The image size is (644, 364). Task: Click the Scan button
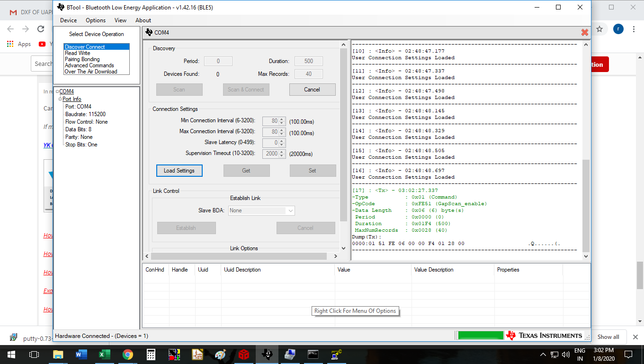pos(179,90)
